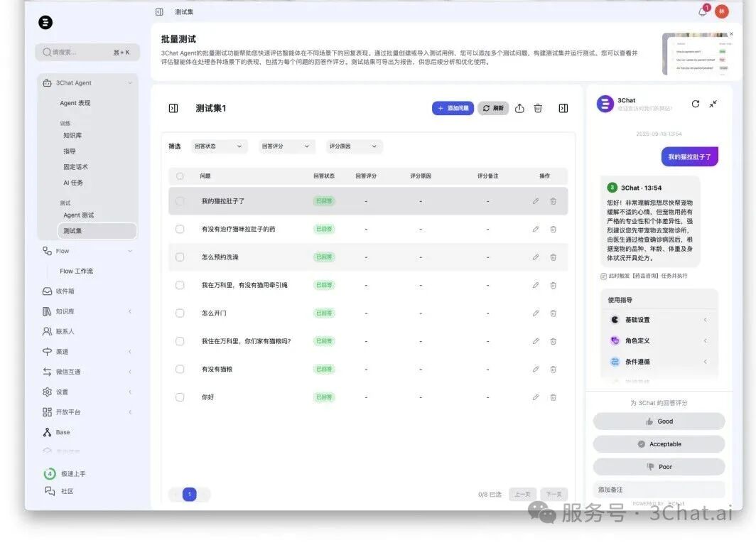This screenshot has height=543, width=756.
Task: Toggle the sidebar collapse icon beside 测试集 breadcrumb
Action: 159,11
